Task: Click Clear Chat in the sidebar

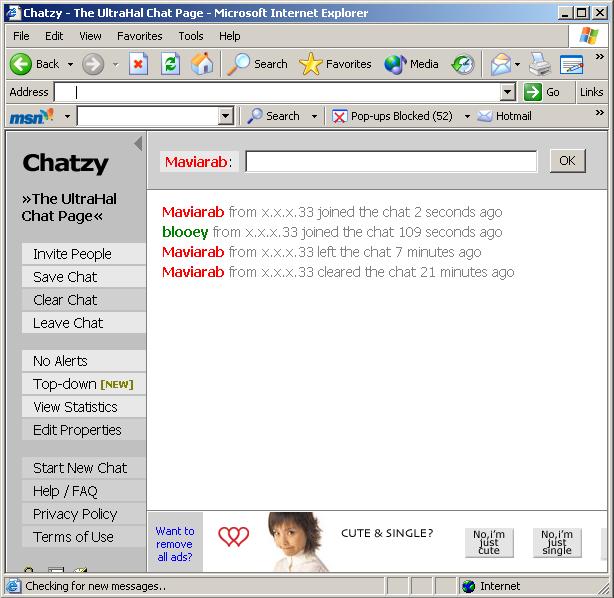Action: click(x=84, y=300)
